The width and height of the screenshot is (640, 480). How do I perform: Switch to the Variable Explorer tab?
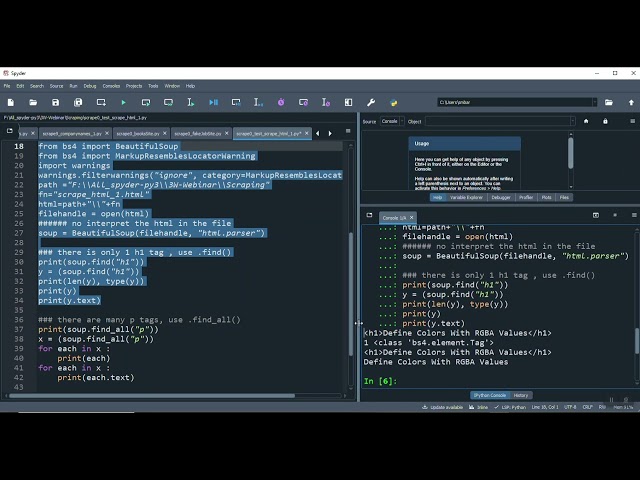tap(466, 198)
